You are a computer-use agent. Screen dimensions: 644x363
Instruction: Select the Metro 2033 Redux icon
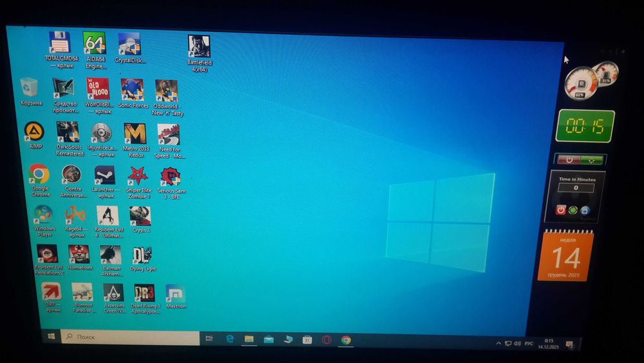pos(135,133)
